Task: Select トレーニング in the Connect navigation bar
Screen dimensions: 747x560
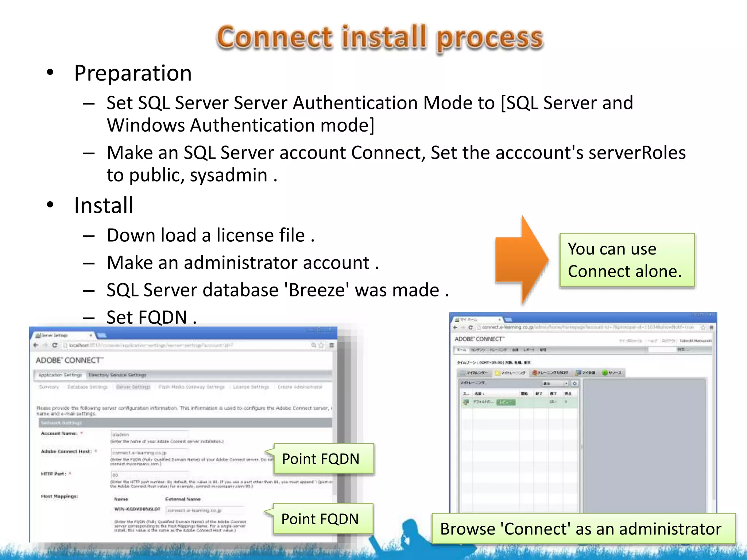Action: point(498,350)
